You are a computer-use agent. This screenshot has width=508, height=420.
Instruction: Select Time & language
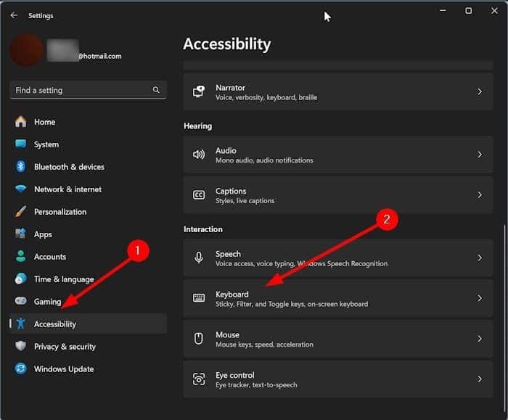tap(88, 279)
